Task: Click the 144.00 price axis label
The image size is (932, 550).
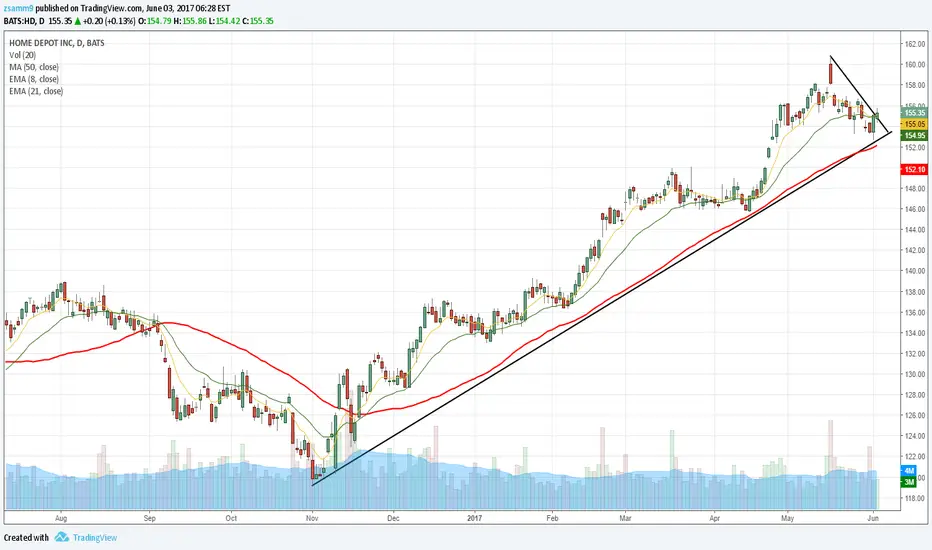Action: coord(915,230)
